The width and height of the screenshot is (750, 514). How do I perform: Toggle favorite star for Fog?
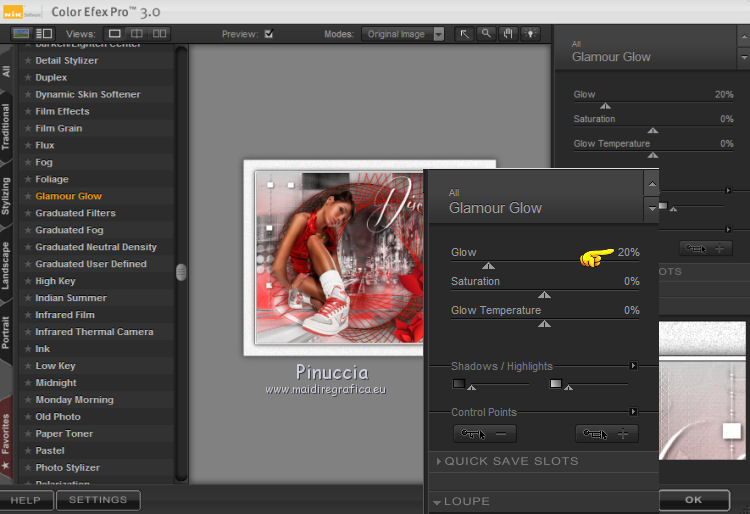tap(28, 162)
